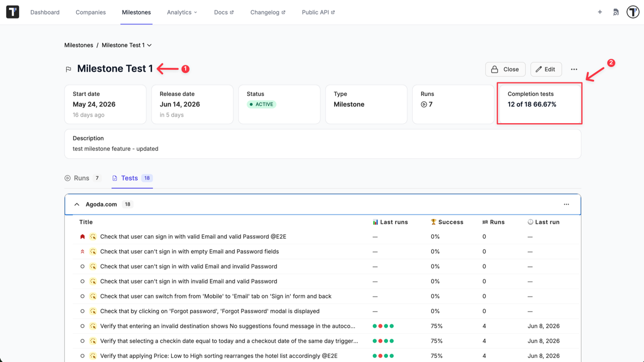Click the 'test milestone feature - updated' description text
The image size is (644, 362).
tap(116, 149)
